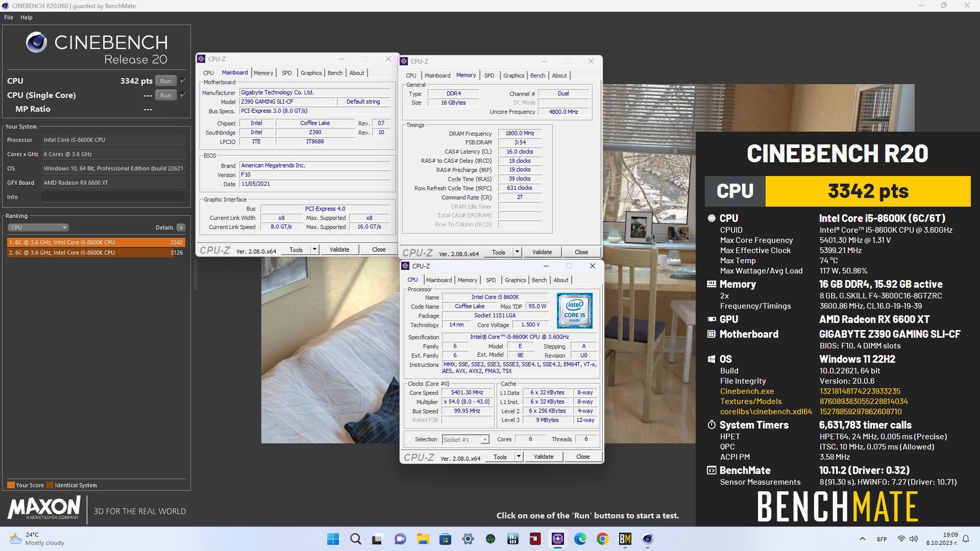Open File Explorer from the taskbar

(423, 539)
